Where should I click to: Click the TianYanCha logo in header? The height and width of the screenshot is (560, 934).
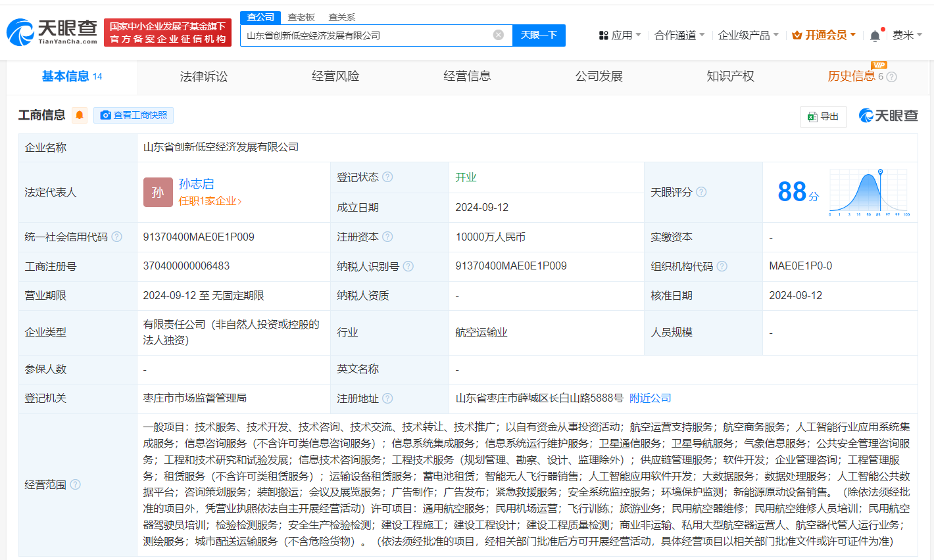pyautogui.click(x=52, y=32)
